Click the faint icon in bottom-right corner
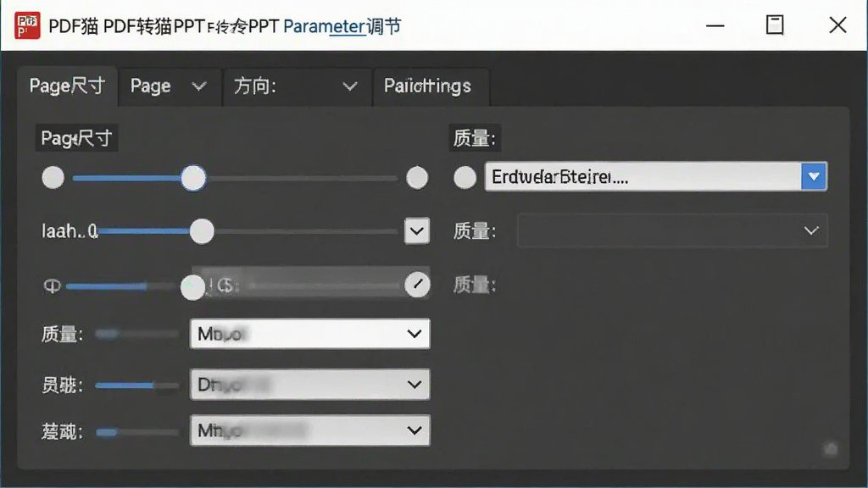Viewport: 868px width, 488px height. point(831,449)
